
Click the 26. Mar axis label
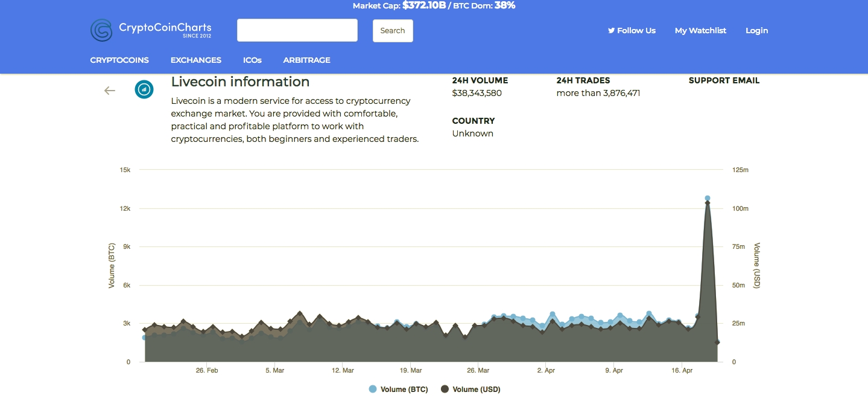(478, 370)
